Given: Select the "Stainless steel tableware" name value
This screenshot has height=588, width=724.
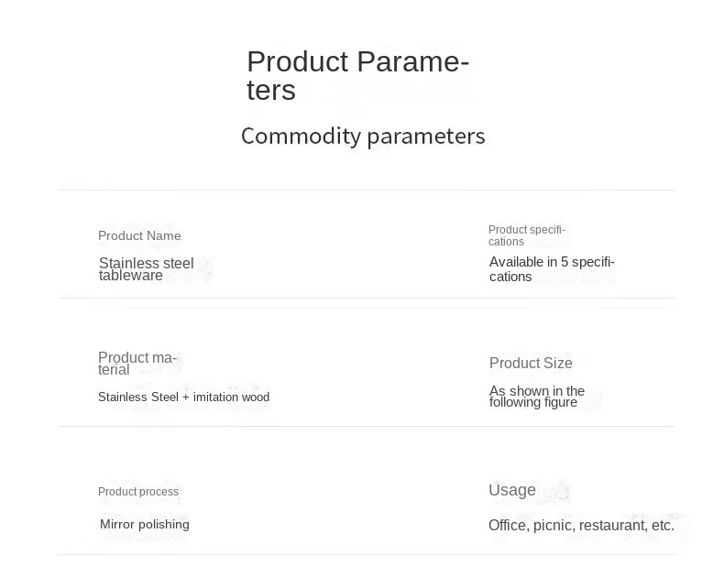Looking at the screenshot, I should pyautogui.click(x=146, y=269).
